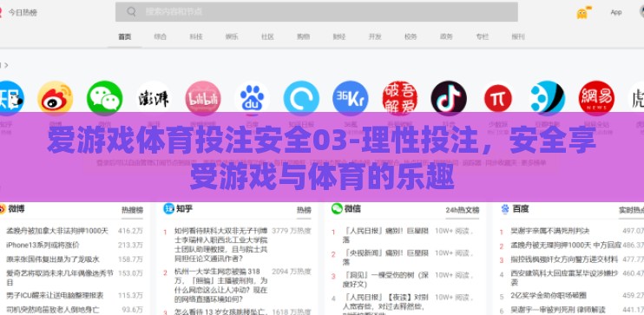Open the blue dots film round icon
The width and height of the screenshot is (644, 315).
click(x=548, y=98)
